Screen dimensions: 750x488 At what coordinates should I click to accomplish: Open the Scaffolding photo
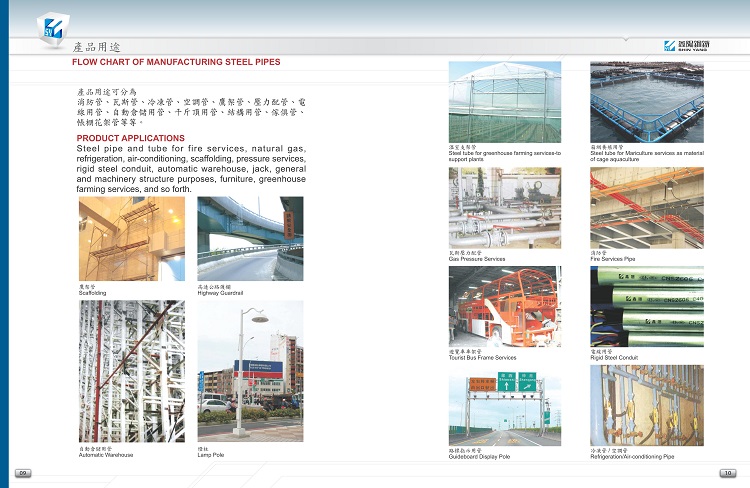[132, 238]
